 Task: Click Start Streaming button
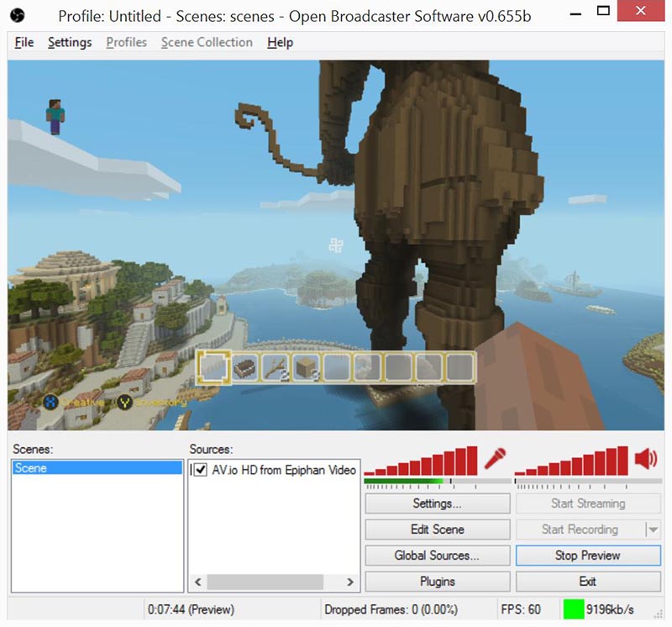pos(588,503)
